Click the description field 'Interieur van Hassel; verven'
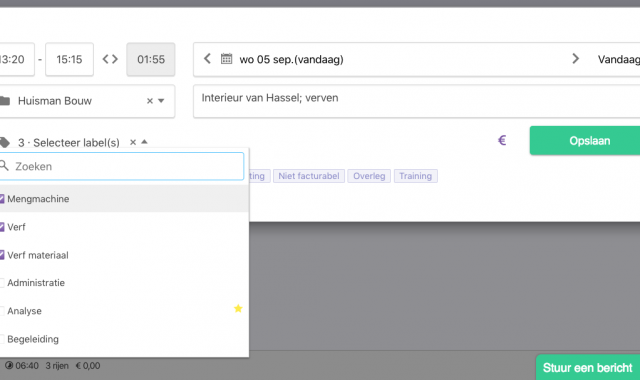Image resolution: width=640 pixels, height=380 pixels. point(416,101)
